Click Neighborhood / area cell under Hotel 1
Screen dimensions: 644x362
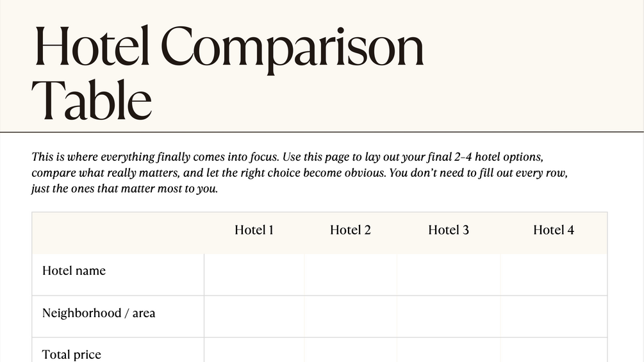click(x=254, y=317)
